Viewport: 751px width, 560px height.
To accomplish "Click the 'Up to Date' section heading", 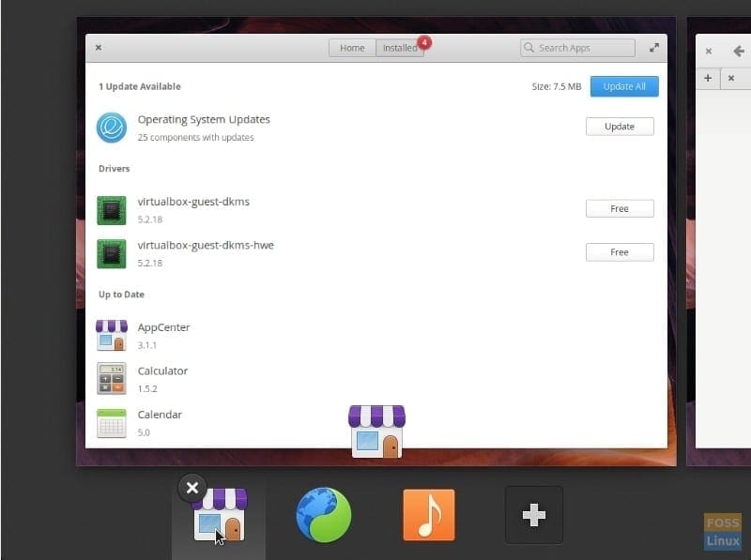I will click(x=121, y=295).
